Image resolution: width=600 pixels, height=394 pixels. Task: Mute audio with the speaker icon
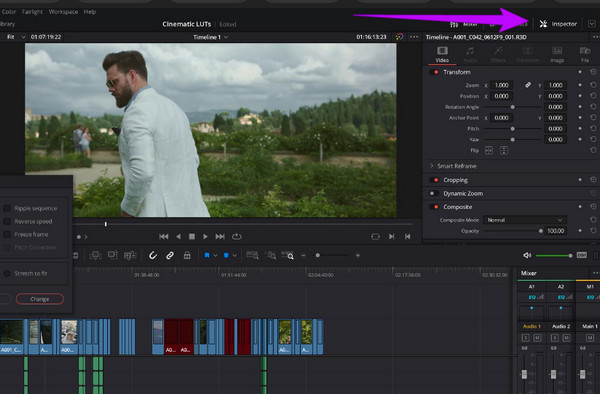point(527,255)
